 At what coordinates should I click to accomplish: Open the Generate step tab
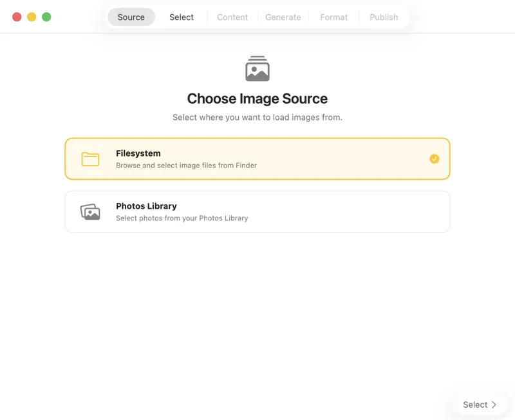283,17
